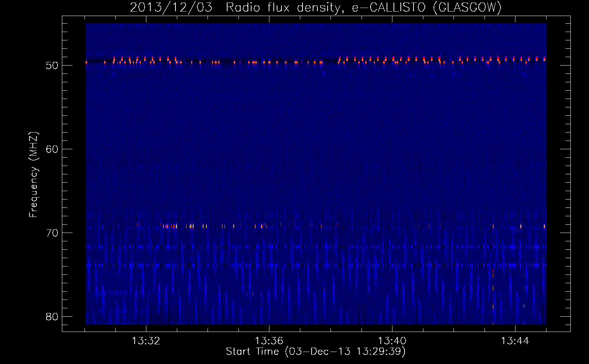Click the 13:32 time tick label
The height and width of the screenshot is (364, 589).
146,341
